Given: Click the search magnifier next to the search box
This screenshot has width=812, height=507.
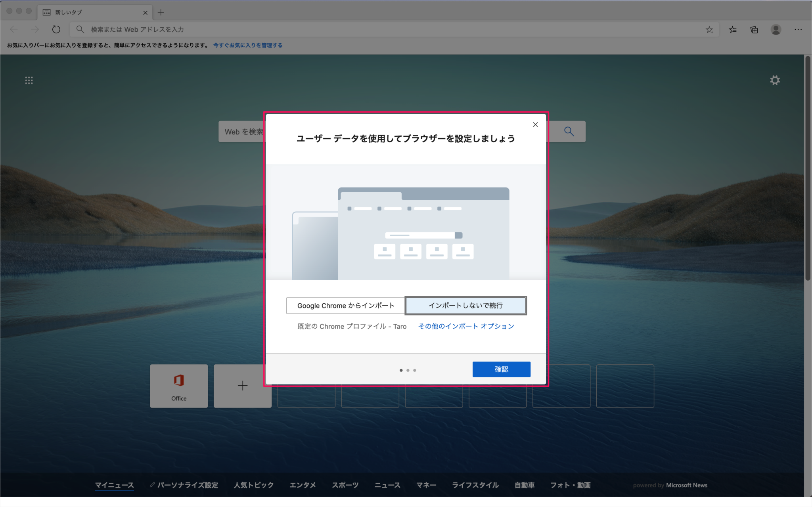Looking at the screenshot, I should [x=569, y=131].
